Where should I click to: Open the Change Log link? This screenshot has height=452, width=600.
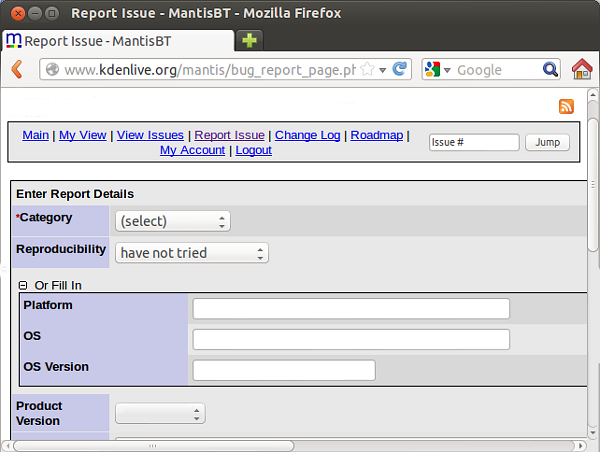tap(308, 135)
